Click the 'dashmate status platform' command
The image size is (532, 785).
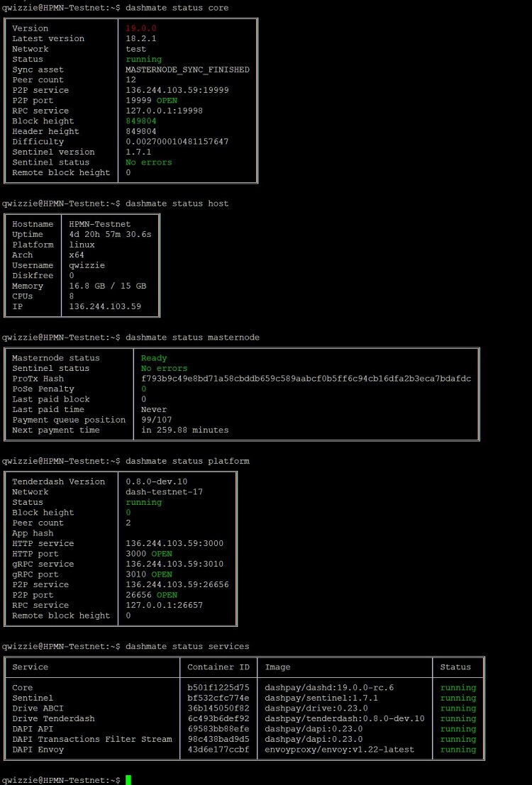click(x=187, y=461)
